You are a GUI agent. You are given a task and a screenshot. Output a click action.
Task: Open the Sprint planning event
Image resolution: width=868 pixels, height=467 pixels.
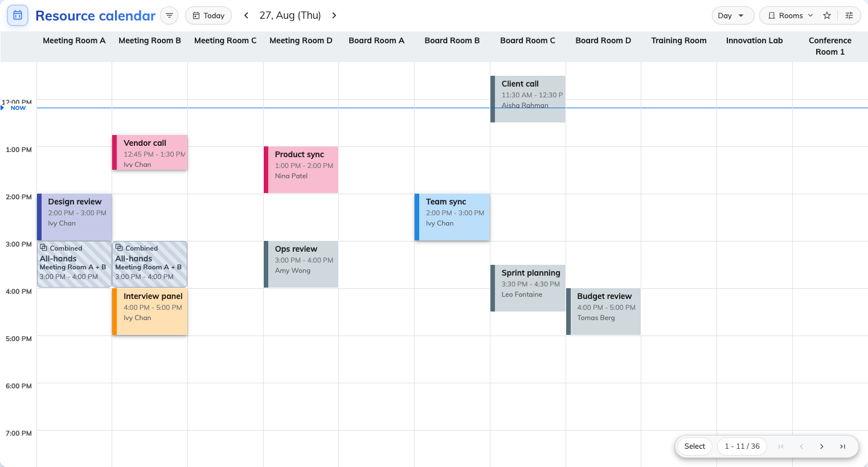click(x=528, y=288)
